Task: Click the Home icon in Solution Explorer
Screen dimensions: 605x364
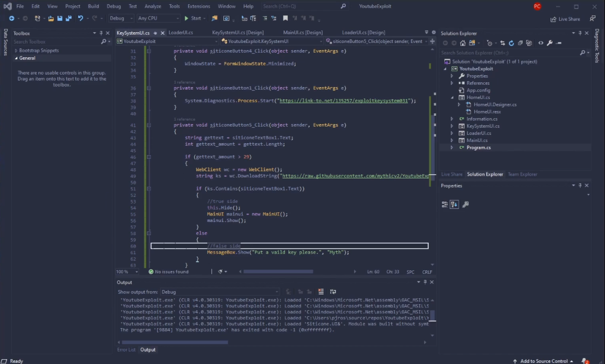Action: (463, 43)
